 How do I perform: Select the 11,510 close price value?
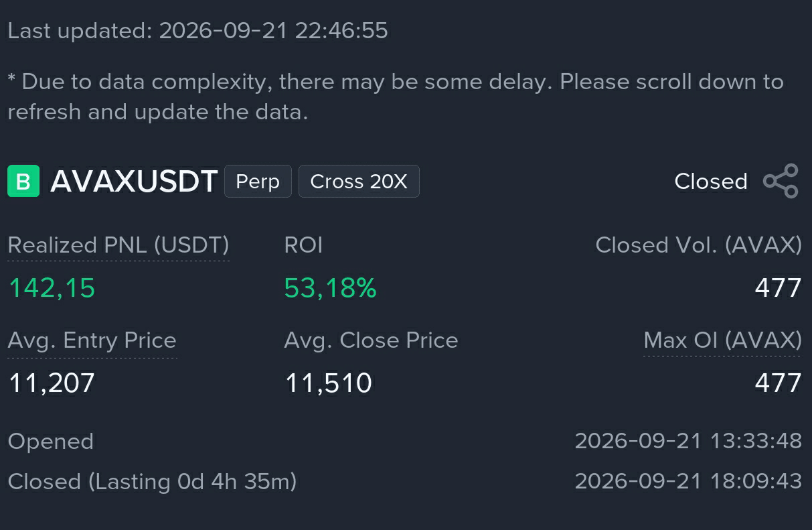coord(329,383)
